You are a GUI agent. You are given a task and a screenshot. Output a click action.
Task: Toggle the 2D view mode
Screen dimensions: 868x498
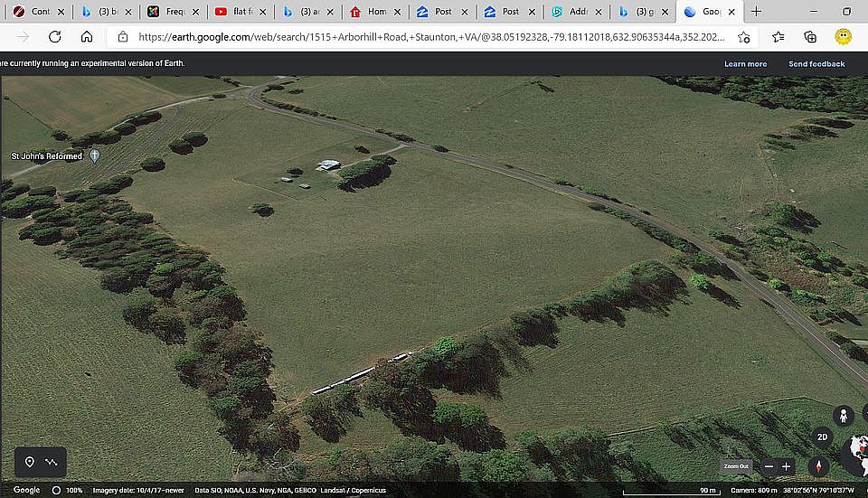[823, 437]
